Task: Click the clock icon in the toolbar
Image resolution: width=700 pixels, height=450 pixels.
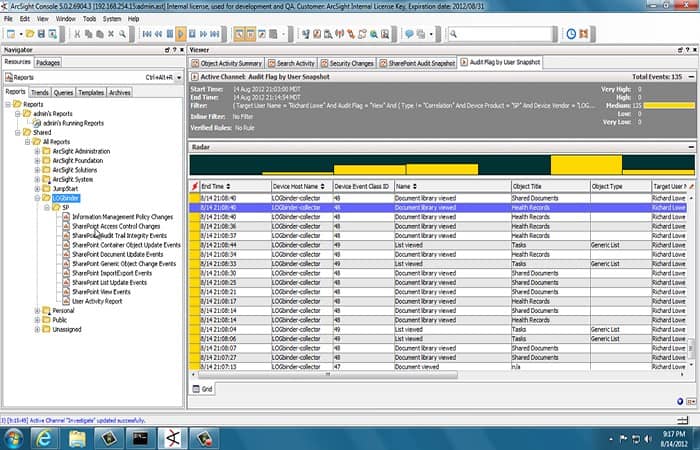Action: (x=571, y=33)
